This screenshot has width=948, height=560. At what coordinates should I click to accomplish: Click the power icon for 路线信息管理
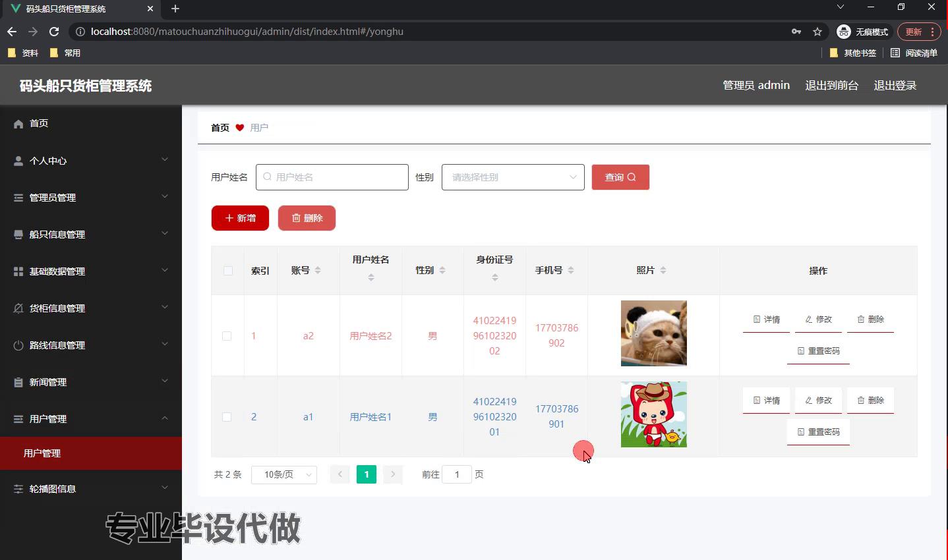coord(18,345)
